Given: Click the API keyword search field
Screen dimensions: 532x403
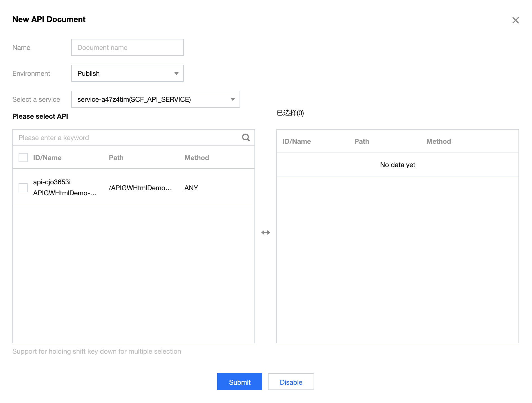Looking at the screenshot, I should pyautogui.click(x=127, y=138).
